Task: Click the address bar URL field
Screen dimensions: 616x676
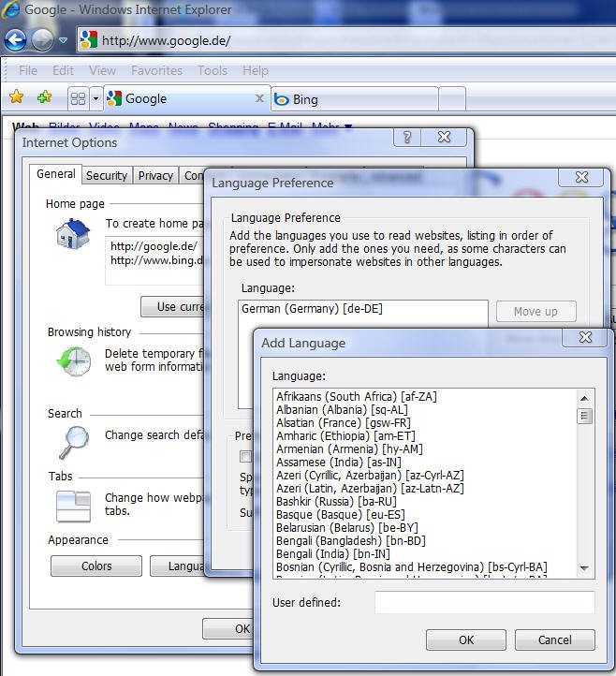Action: tap(345, 40)
